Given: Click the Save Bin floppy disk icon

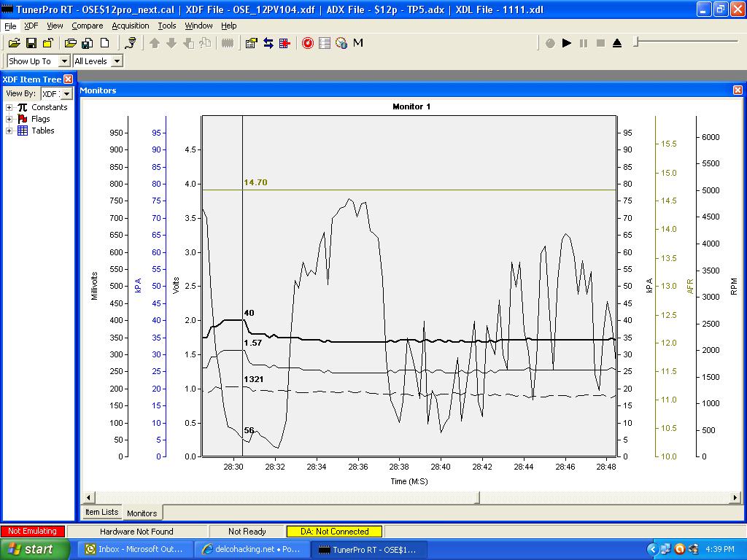Looking at the screenshot, I should click(31, 43).
